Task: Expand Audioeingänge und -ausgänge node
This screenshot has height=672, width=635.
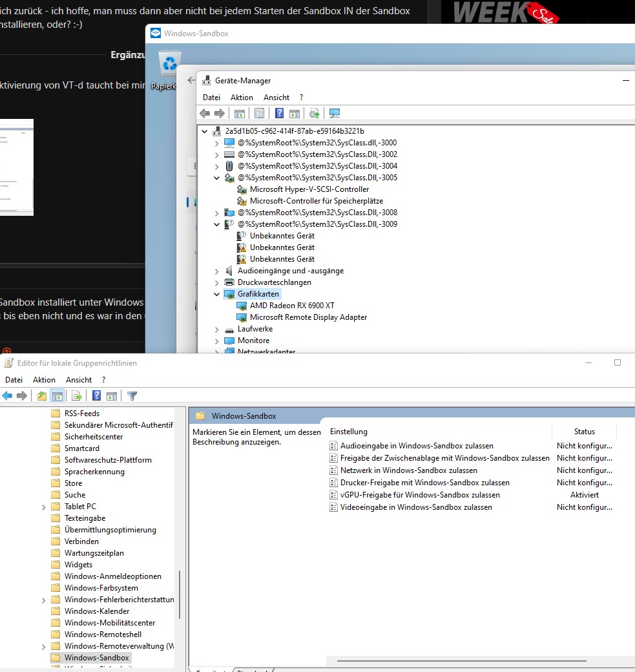Action: (216, 271)
